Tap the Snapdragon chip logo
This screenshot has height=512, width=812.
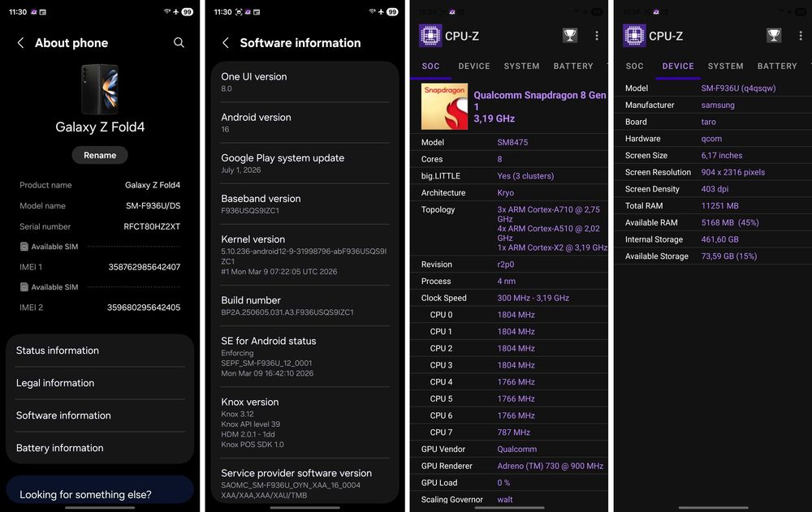coord(444,106)
